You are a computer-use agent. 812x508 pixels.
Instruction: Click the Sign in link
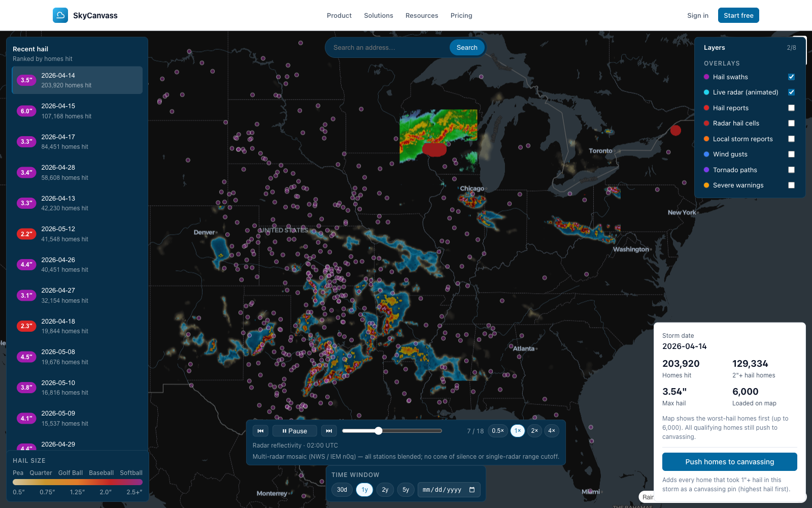point(698,16)
